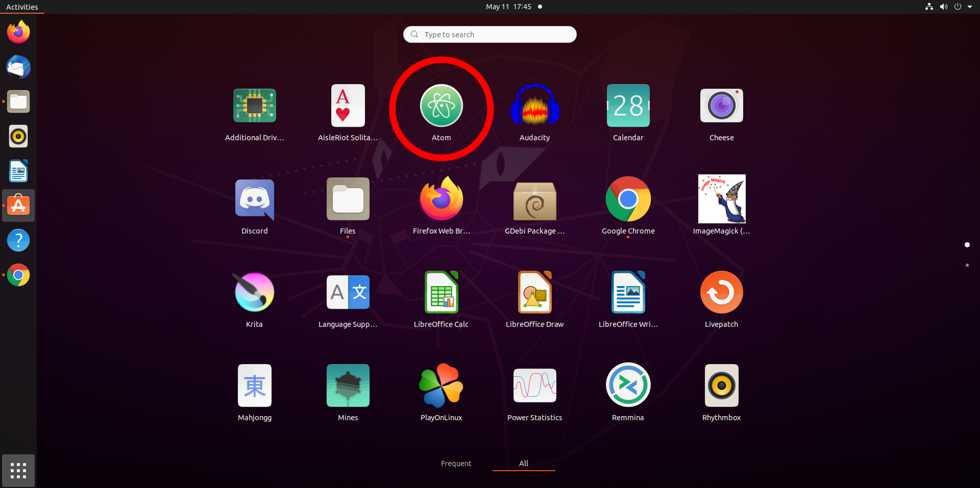Toggle the Show Applications grid button
980x488 pixels.
click(18, 470)
